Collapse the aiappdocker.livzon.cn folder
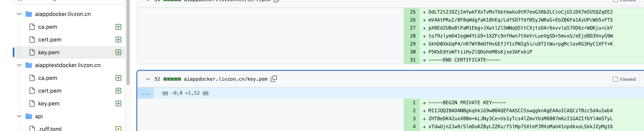644x131 pixels. click(19, 14)
